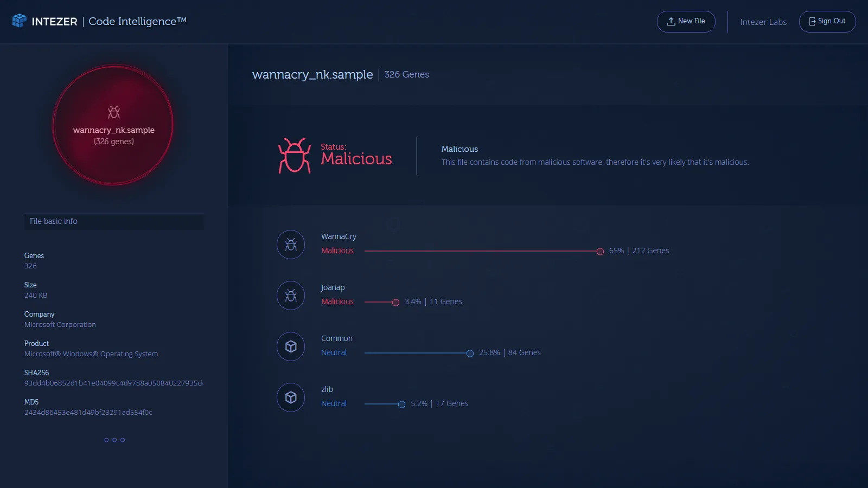Click the large red Malicious status bug icon
Screen dimensions: 868x488
point(295,156)
